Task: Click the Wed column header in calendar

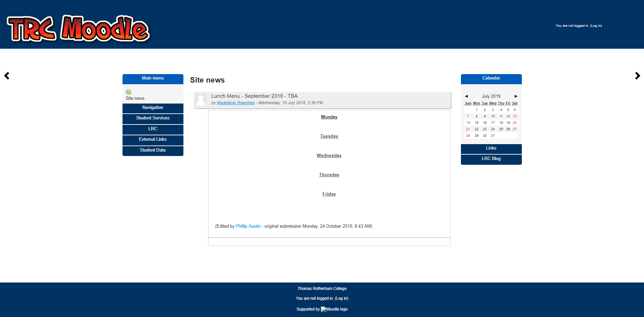Action: tap(493, 104)
